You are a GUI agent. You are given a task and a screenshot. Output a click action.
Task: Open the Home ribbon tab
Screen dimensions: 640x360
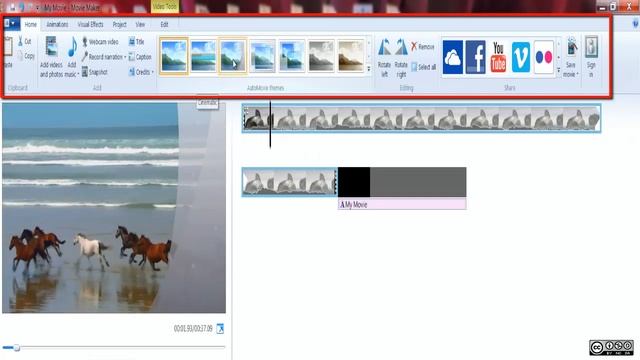[x=31, y=24]
